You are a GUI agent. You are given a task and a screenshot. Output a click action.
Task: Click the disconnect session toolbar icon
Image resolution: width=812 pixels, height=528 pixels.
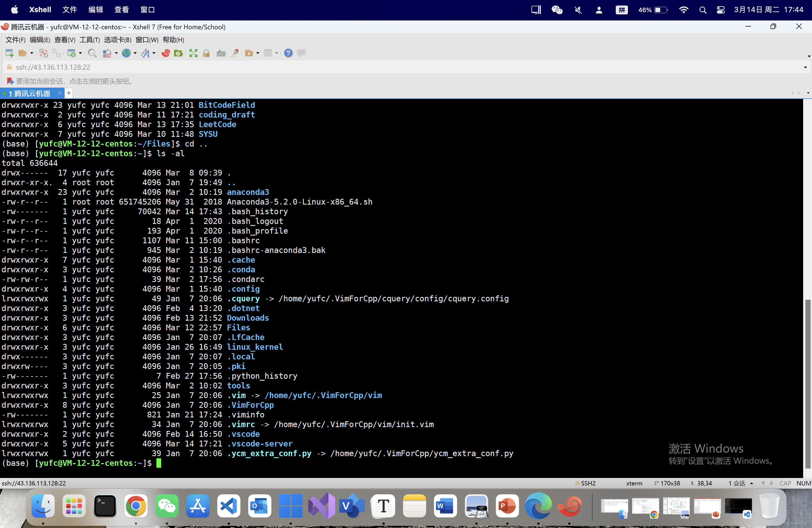coord(44,53)
